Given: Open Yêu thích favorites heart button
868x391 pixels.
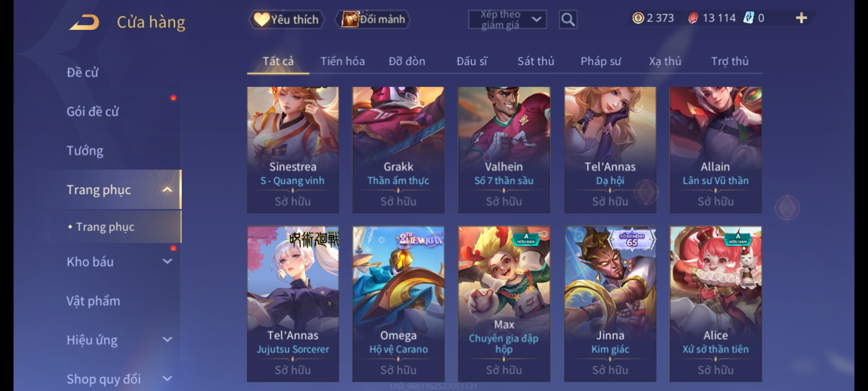Looking at the screenshot, I should 286,20.
